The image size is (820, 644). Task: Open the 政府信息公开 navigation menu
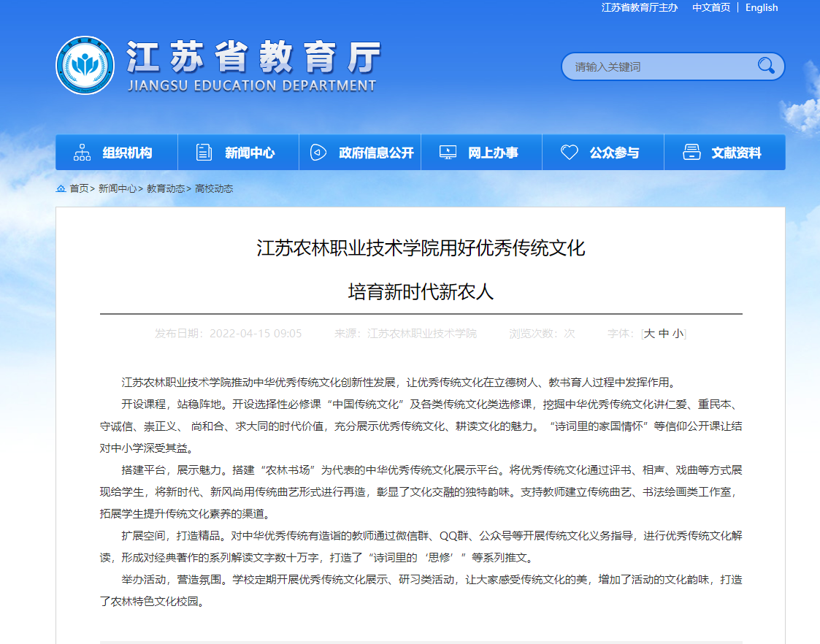[376, 153]
